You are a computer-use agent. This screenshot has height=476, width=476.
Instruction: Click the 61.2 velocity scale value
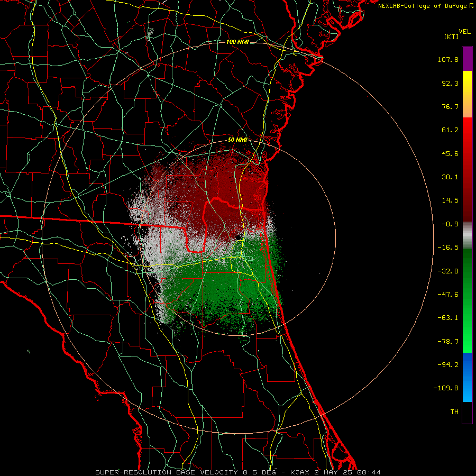point(450,130)
